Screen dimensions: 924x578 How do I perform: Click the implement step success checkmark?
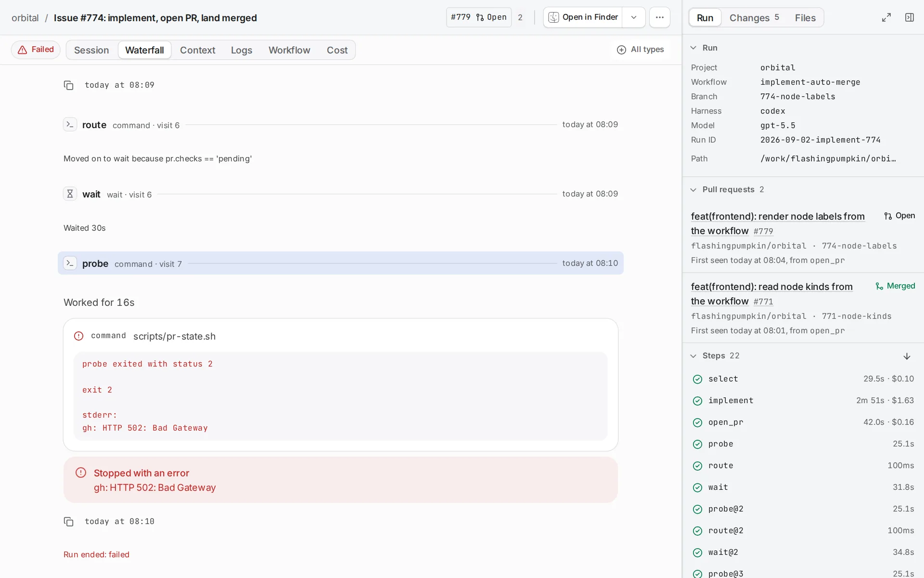(697, 401)
